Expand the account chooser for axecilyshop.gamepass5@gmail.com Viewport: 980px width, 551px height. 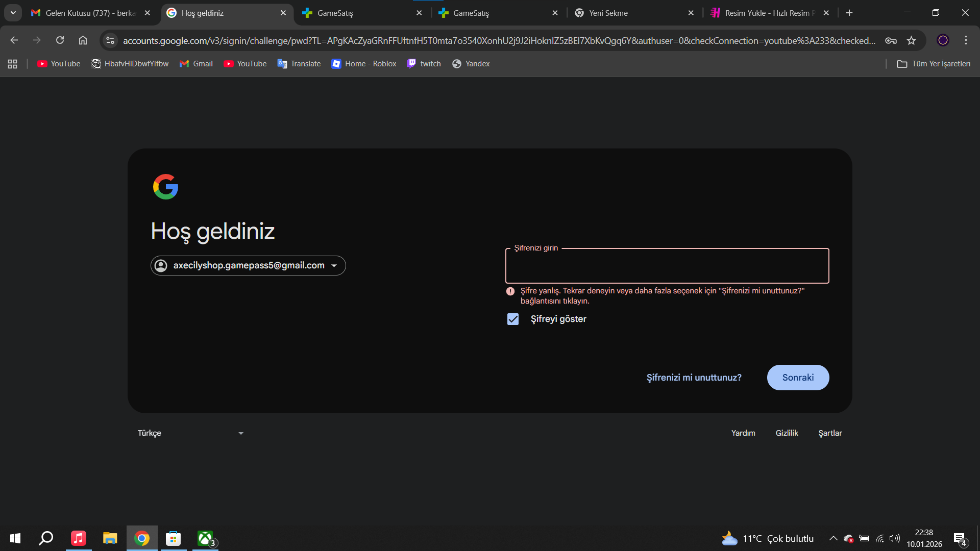(x=248, y=265)
